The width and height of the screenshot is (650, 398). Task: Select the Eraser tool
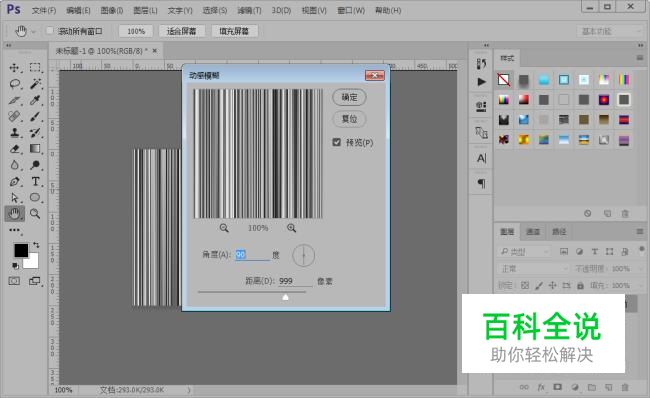point(15,148)
